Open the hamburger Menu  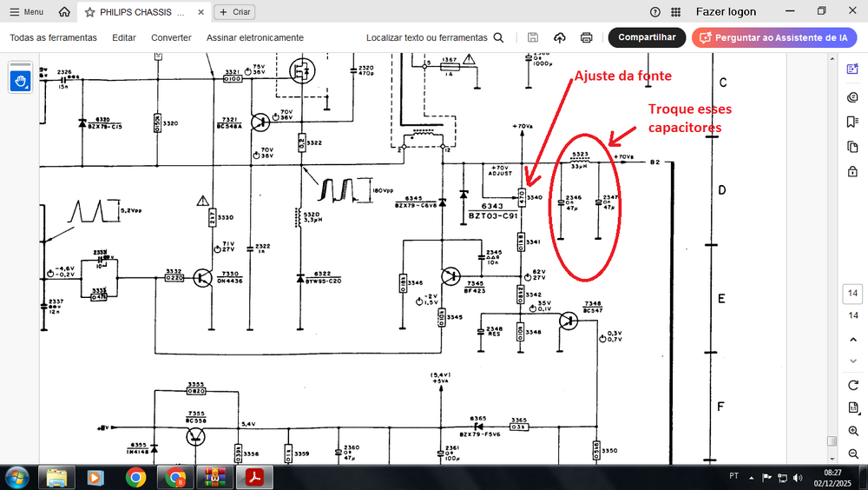26,12
